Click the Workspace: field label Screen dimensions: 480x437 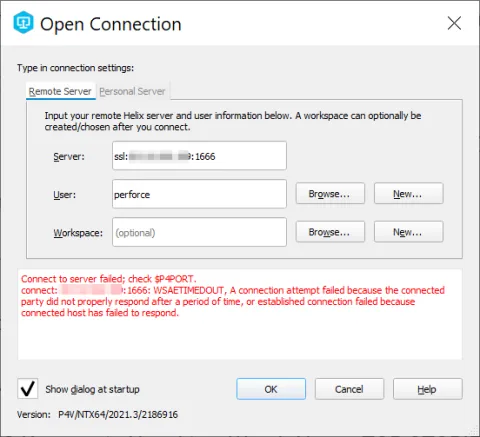pyautogui.click(x=78, y=233)
